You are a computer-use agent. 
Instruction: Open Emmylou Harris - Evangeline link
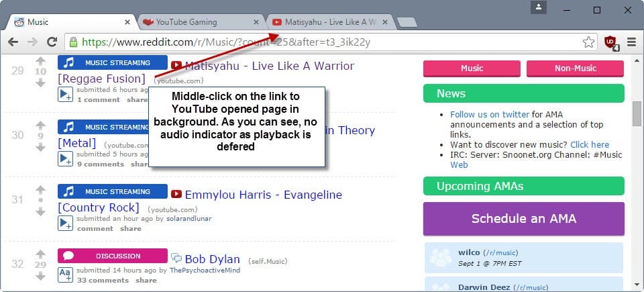(x=263, y=195)
